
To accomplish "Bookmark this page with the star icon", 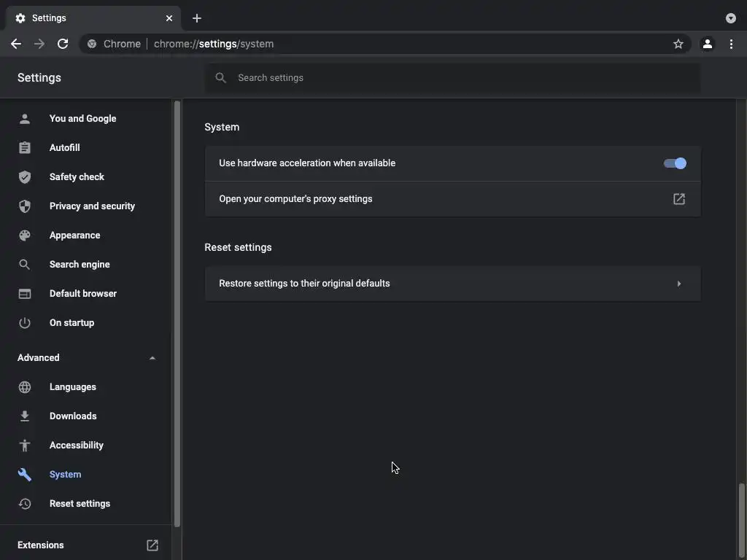I will (678, 44).
